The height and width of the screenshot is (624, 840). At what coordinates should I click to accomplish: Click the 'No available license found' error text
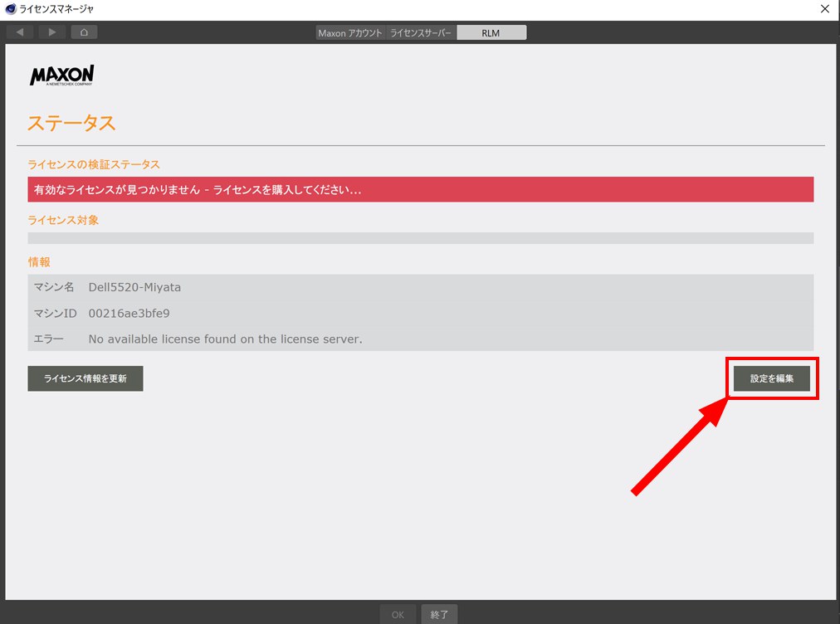tap(226, 339)
